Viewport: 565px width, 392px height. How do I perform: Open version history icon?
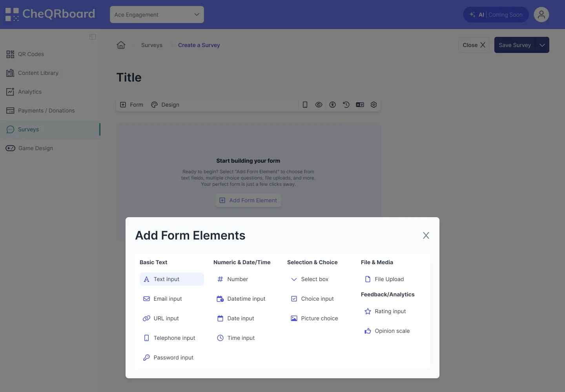[x=346, y=105]
